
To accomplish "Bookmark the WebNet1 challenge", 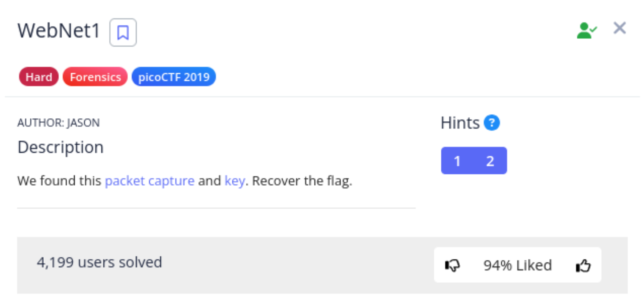I will (x=123, y=32).
